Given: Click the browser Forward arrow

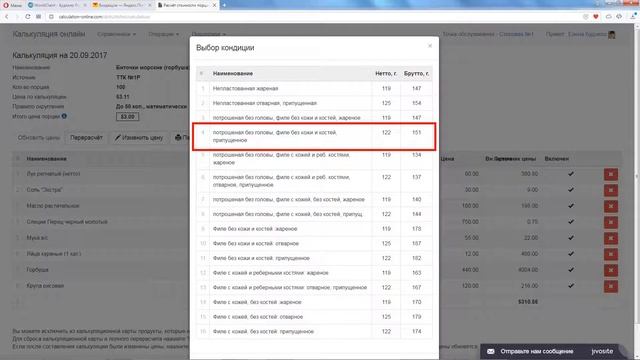Looking at the screenshot, I should (x=17, y=16).
